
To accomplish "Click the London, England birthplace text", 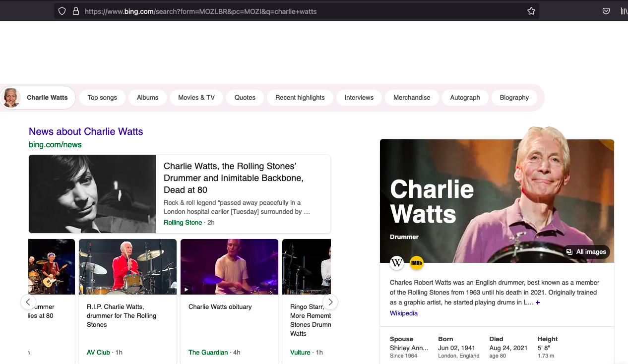I will pos(459,356).
